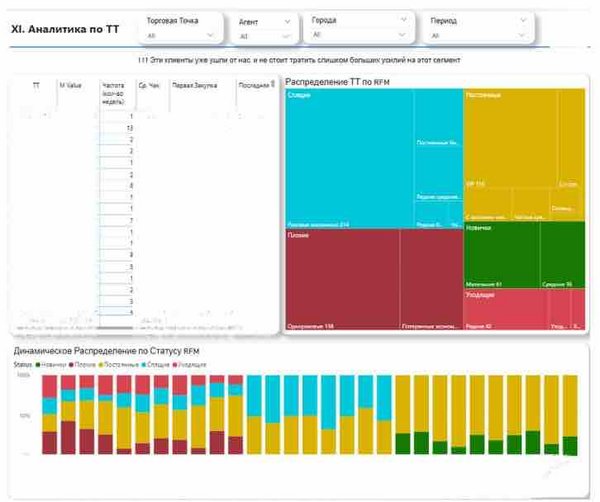Sort table by the Ср. Чек column
The width and height of the screenshot is (600, 502).
(149, 85)
